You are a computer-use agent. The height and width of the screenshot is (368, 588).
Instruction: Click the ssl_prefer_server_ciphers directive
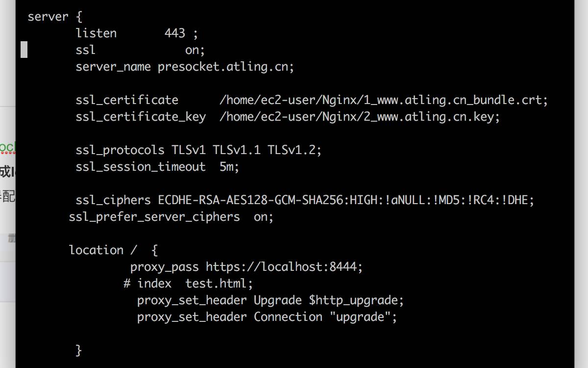click(x=154, y=217)
